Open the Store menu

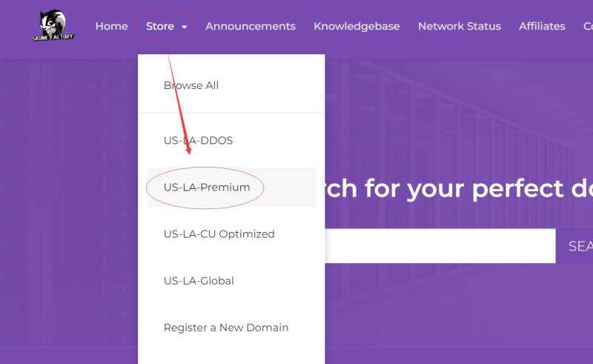(160, 26)
